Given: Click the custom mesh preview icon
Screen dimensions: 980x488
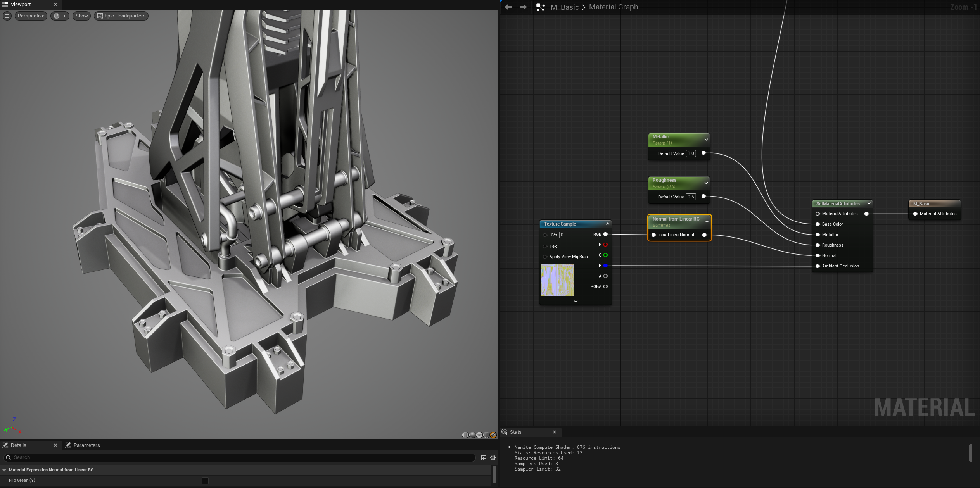Looking at the screenshot, I should point(493,435).
